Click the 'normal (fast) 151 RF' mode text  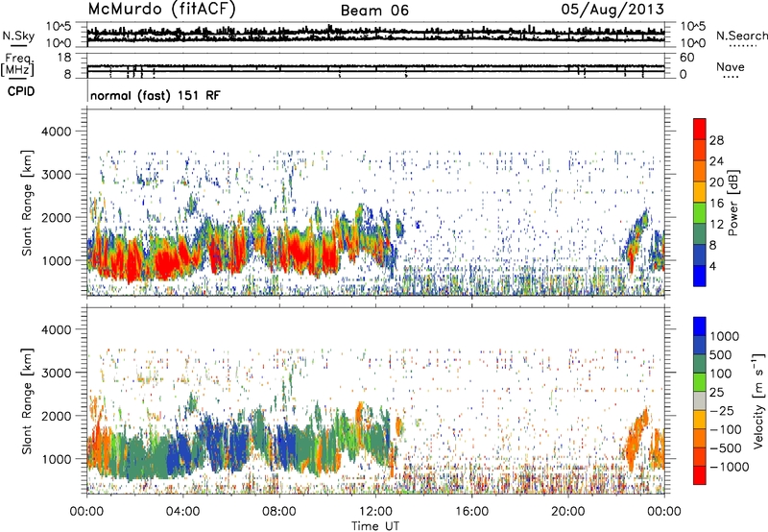click(x=156, y=95)
